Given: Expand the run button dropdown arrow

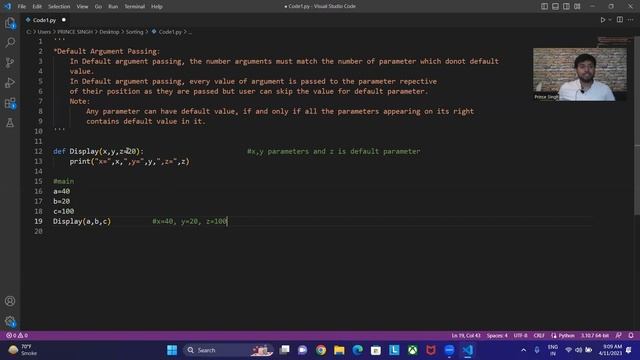Looking at the screenshot, I should click(610, 20).
